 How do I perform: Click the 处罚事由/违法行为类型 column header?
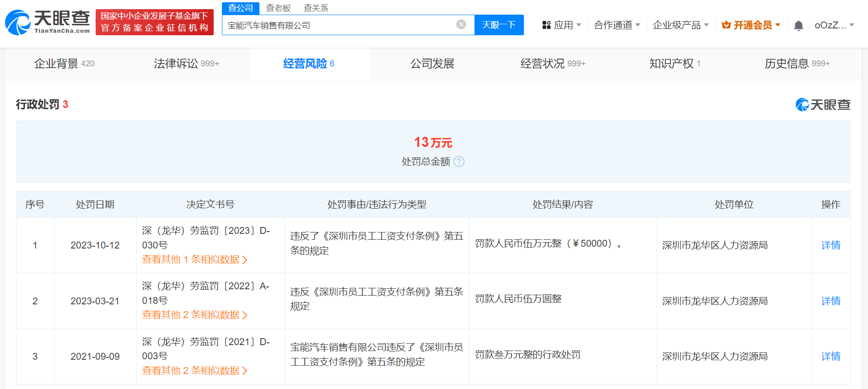click(x=377, y=205)
